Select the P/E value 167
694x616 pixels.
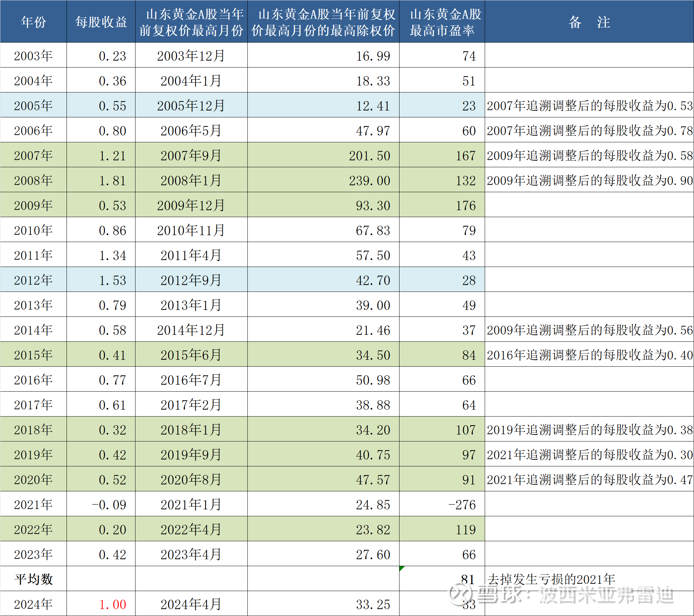[x=466, y=156]
